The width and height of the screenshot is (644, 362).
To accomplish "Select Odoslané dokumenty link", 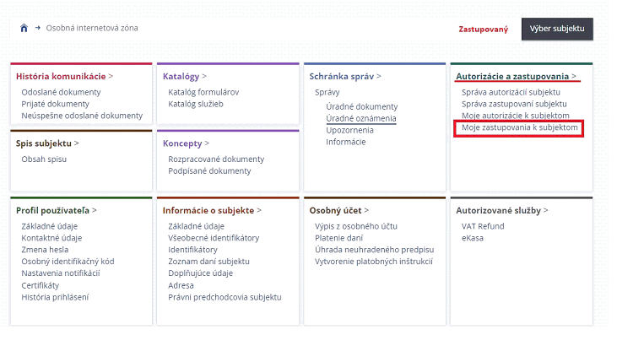I will [61, 92].
